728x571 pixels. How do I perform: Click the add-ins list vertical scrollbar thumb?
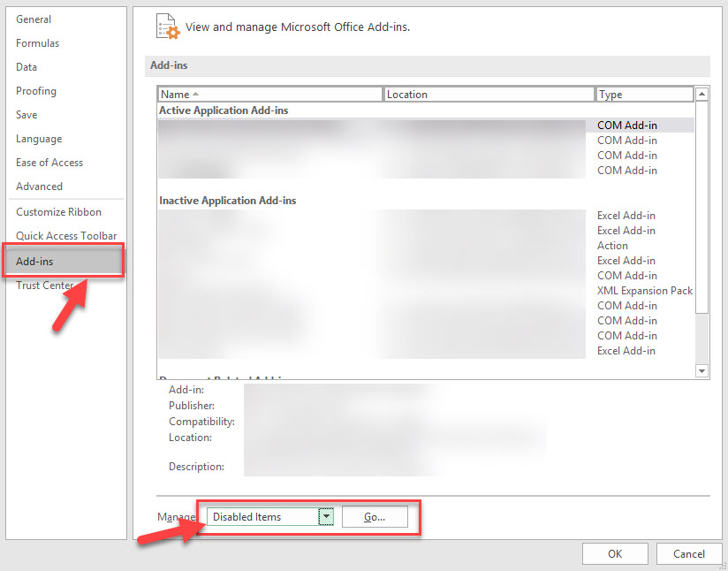tap(701, 207)
